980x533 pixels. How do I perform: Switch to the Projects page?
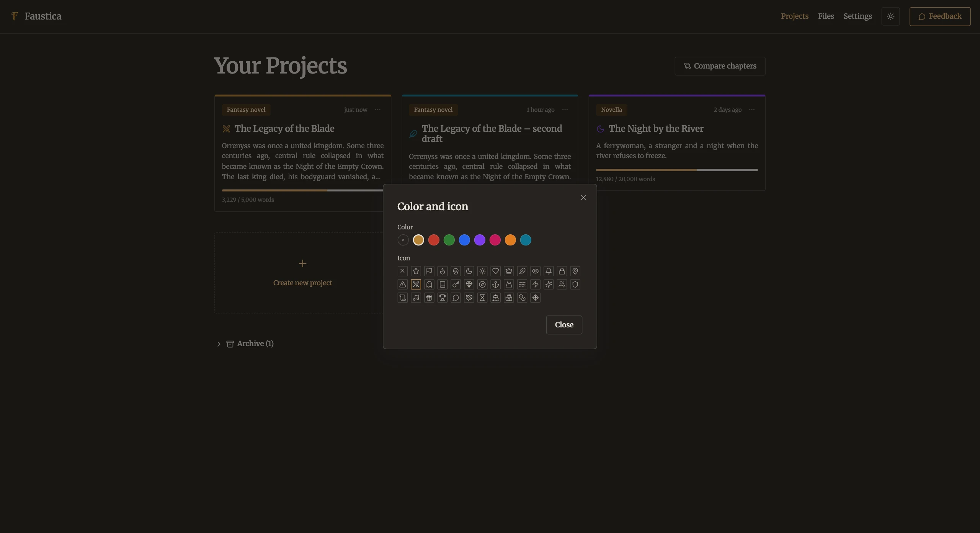click(795, 16)
